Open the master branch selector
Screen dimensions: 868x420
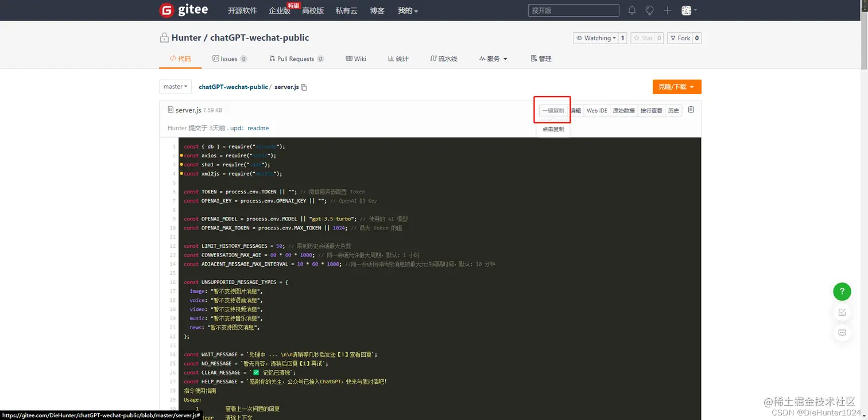pos(175,87)
